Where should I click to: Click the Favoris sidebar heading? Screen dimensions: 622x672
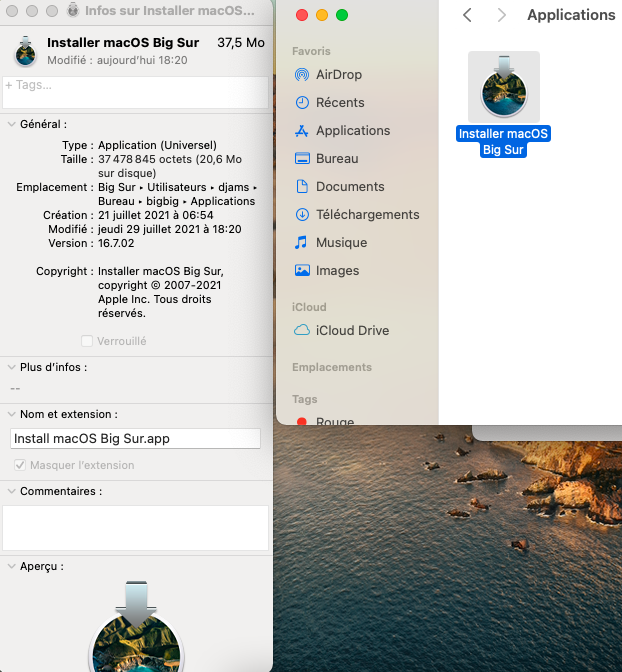pyautogui.click(x=311, y=51)
